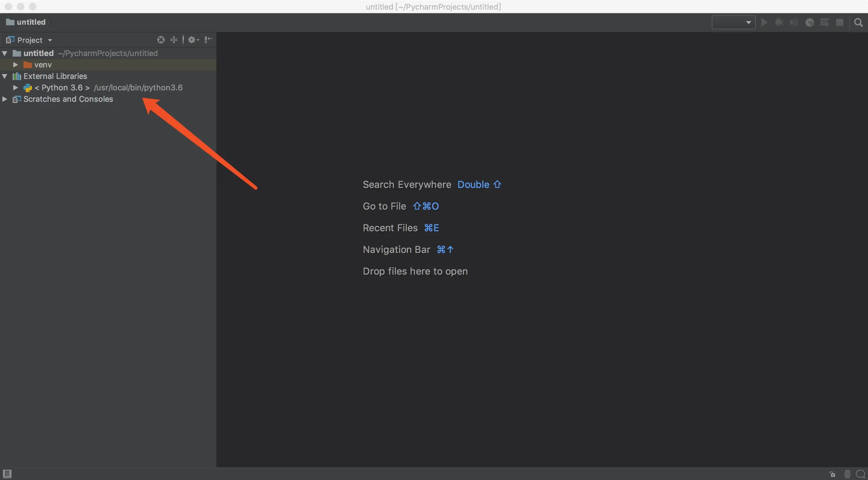Open the project settings gear menu
Image resolution: width=868 pixels, height=480 pixels.
(x=193, y=40)
